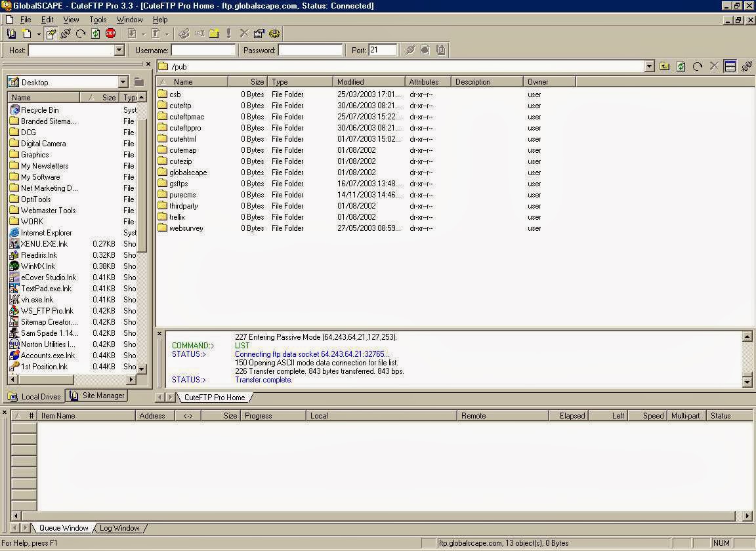Click the disconnect icon next to Quick Connect
Screen dimensions: 756x551
[425, 50]
